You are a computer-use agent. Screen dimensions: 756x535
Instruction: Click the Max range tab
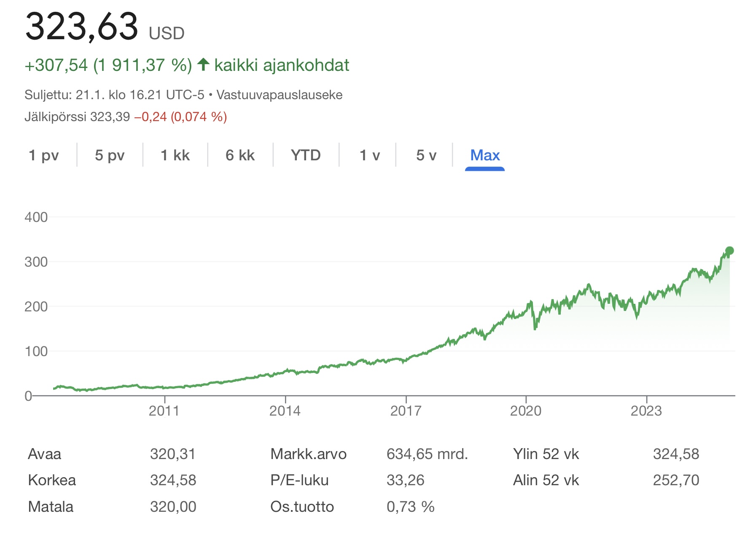pos(485,155)
